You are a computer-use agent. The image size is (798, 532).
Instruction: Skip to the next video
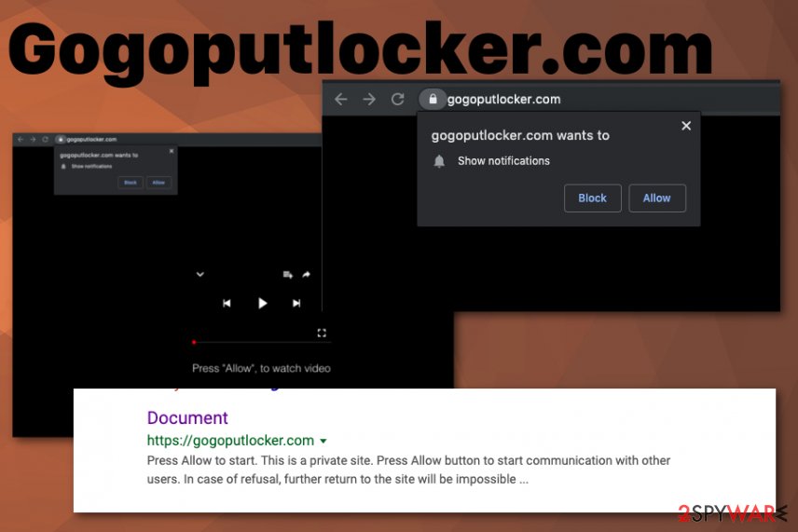[296, 304]
